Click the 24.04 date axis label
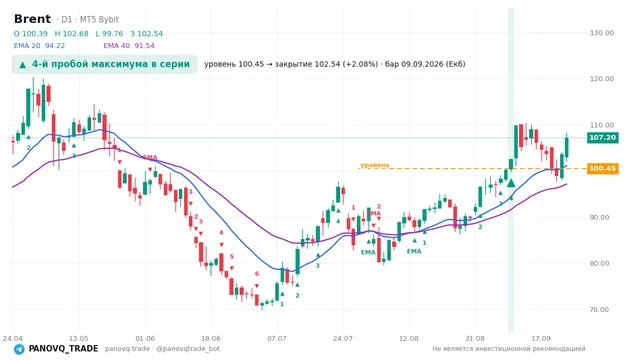Image resolution: width=640 pixels, height=360 pixels. click(x=13, y=338)
